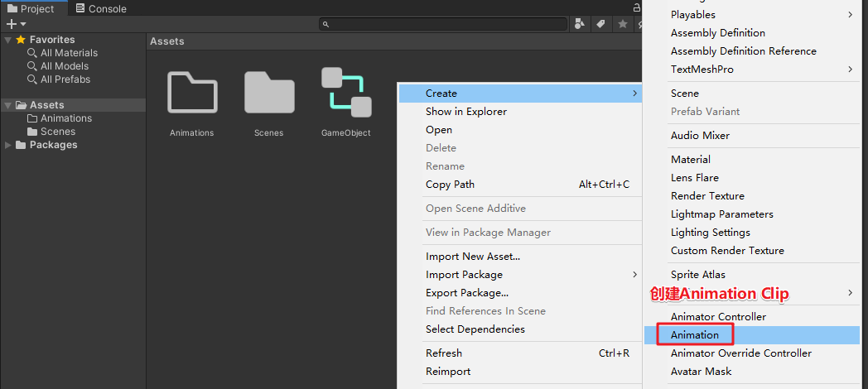868x389 pixels.
Task: Select the Scenes folder in the tree
Action: pyautogui.click(x=58, y=132)
